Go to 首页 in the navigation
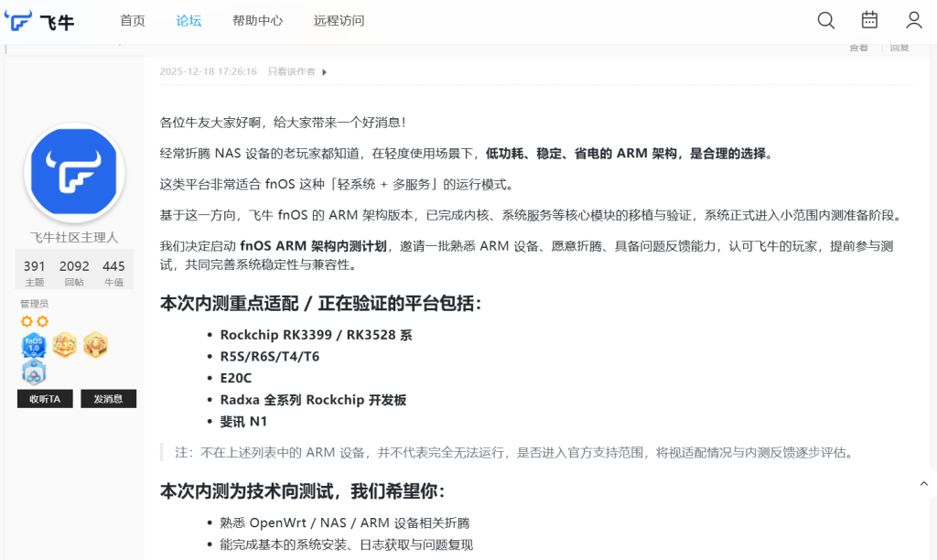This screenshot has width=937, height=560. (x=133, y=21)
